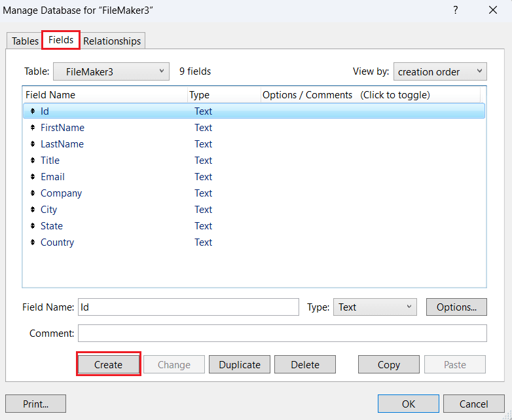Click the Delete button
512x420 pixels.
pyautogui.click(x=305, y=365)
